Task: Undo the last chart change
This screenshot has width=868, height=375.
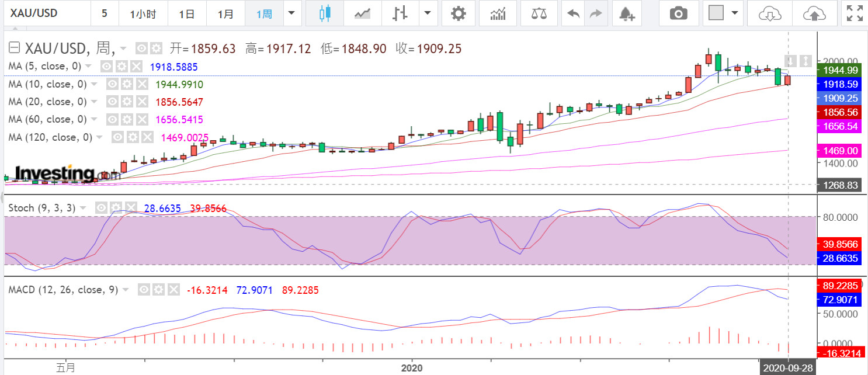Action: tap(573, 13)
